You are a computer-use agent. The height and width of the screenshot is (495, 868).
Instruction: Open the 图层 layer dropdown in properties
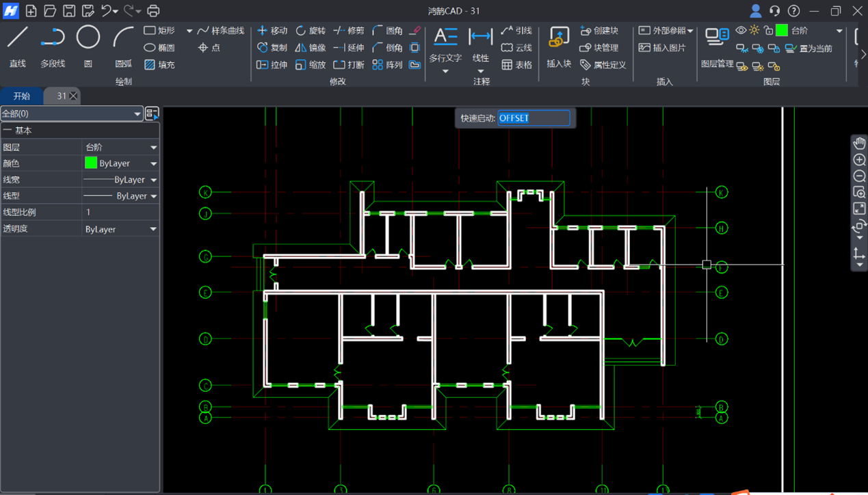point(153,147)
